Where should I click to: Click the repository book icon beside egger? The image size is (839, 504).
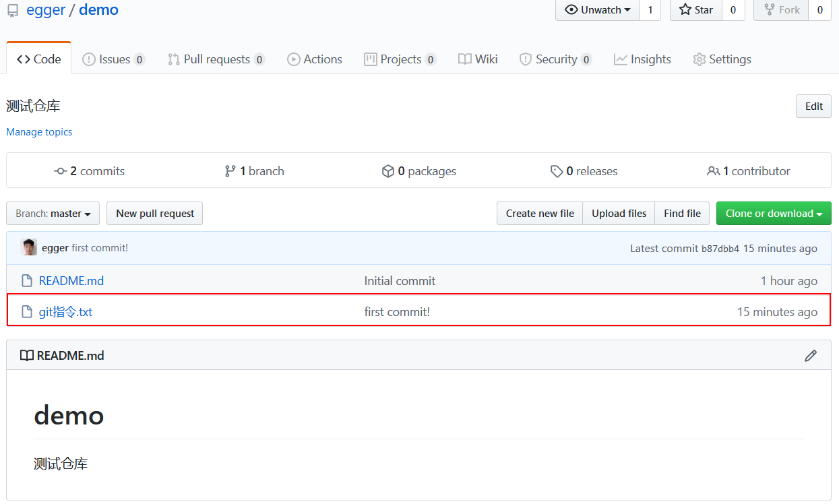(x=13, y=11)
